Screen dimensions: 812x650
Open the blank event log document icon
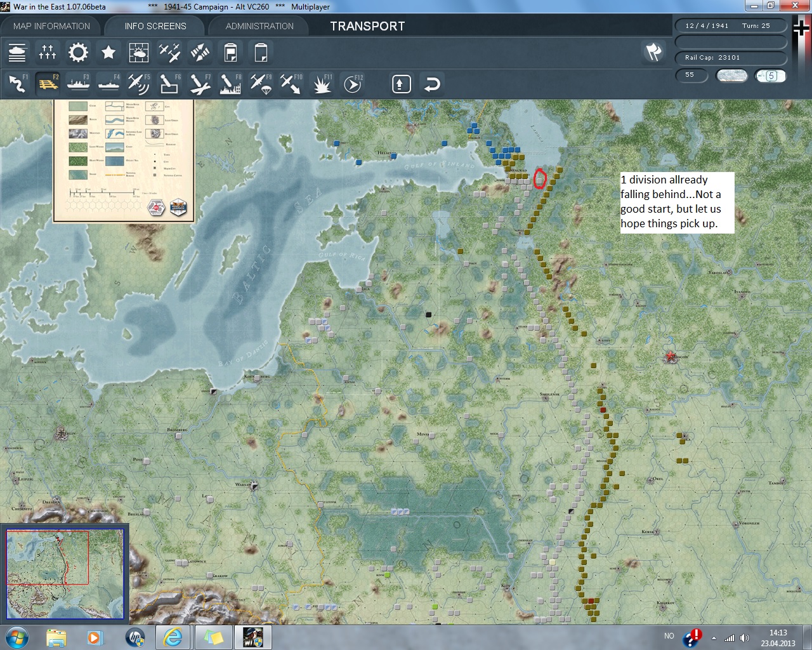261,53
